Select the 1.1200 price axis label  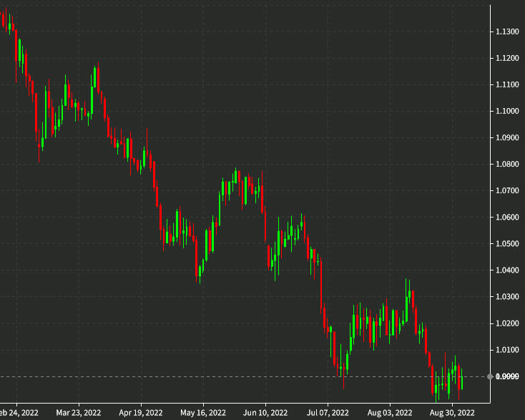pyautogui.click(x=507, y=59)
